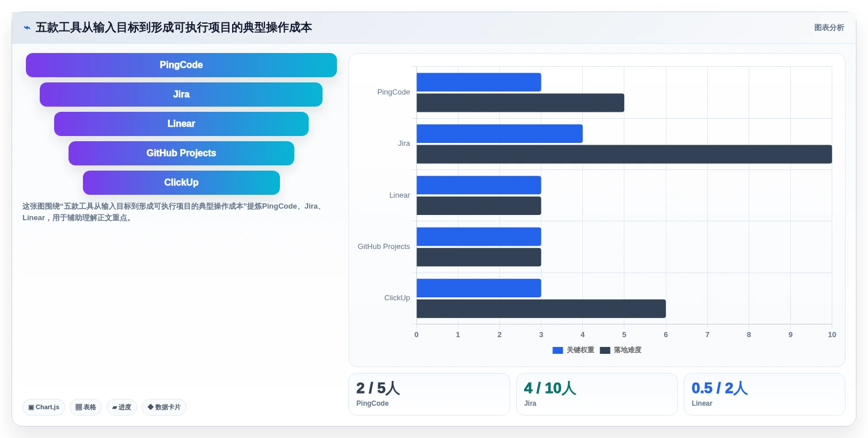The image size is (868, 438).
Task: Open the 0.5 / 2人 Linear card
Action: click(x=764, y=394)
